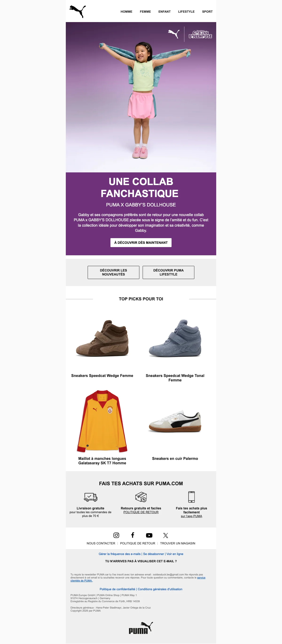This screenshot has height=644, width=282.
Task: Click the sur l'app PUMA link
Action: coord(192,516)
